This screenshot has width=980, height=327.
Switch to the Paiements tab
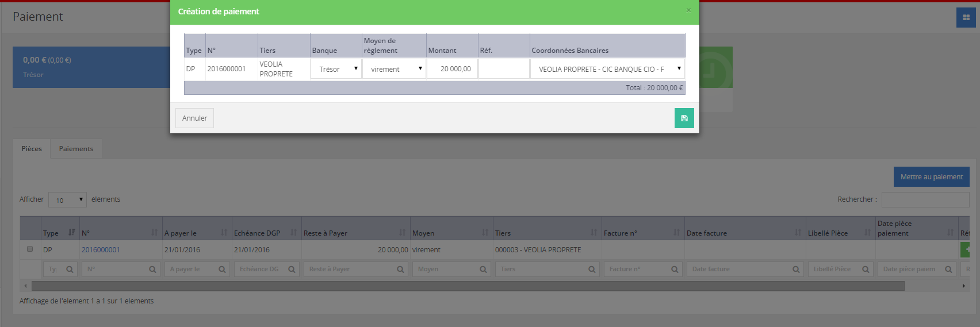point(76,149)
